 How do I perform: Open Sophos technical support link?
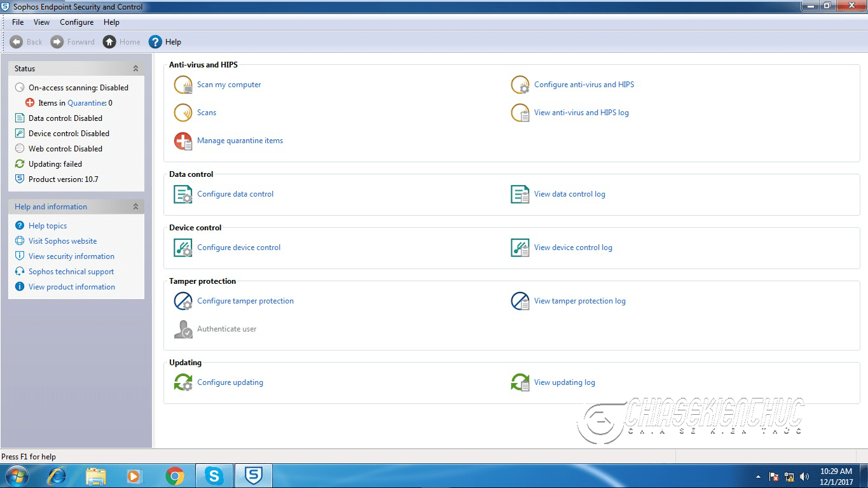tap(71, 272)
